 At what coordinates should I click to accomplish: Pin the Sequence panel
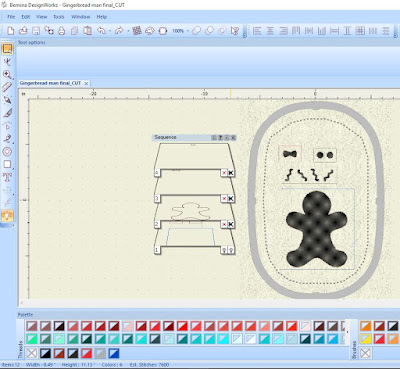[220, 137]
